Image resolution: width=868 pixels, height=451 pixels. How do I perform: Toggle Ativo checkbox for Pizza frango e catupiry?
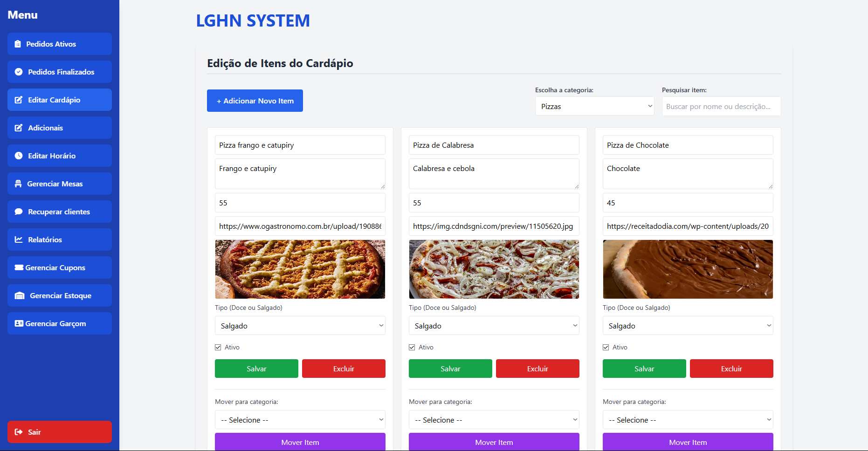pos(218,347)
